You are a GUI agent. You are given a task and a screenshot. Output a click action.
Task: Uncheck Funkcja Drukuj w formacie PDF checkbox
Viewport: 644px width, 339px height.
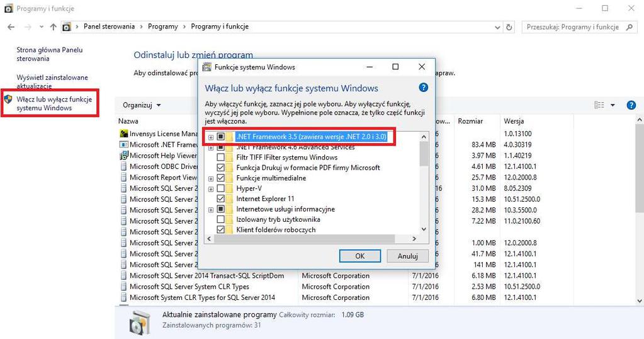click(220, 168)
